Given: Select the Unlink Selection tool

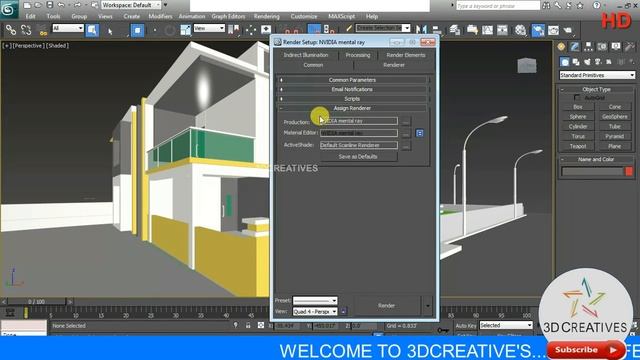Looking at the screenshot, I should [26, 30].
